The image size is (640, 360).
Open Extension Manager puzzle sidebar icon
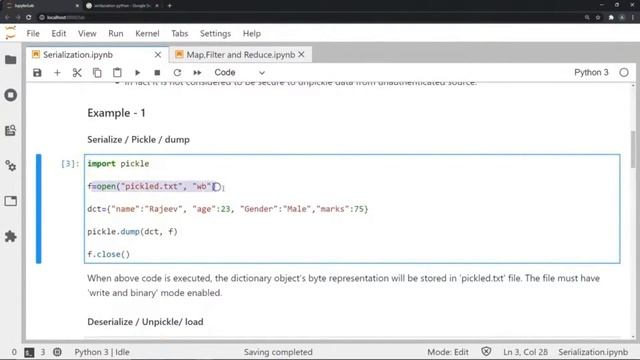pyautogui.click(x=11, y=236)
